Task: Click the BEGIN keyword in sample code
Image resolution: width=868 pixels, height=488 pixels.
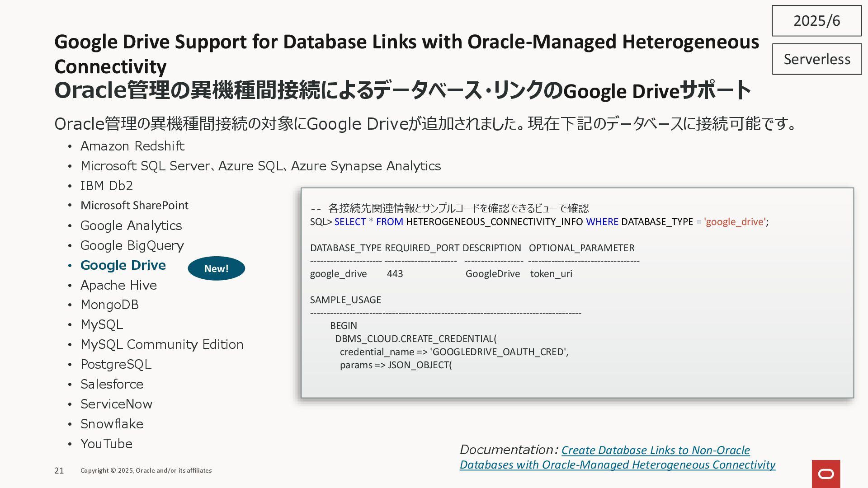Action: pyautogui.click(x=343, y=326)
